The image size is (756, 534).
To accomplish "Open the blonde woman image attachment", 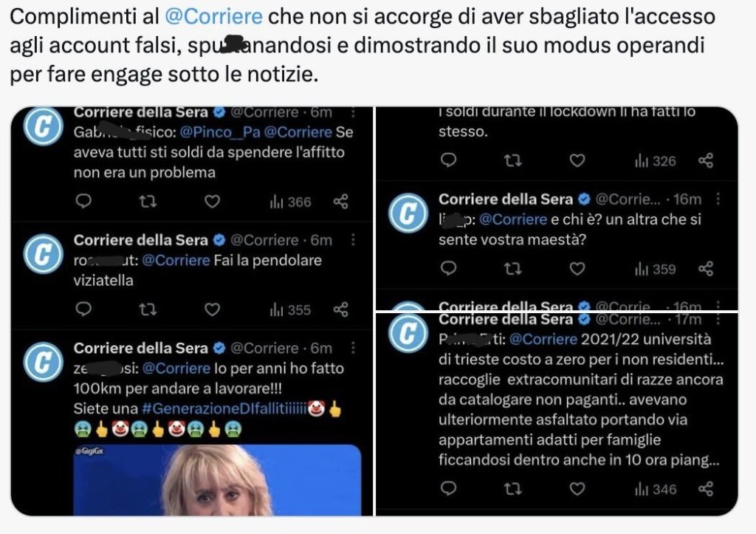I will (x=217, y=479).
